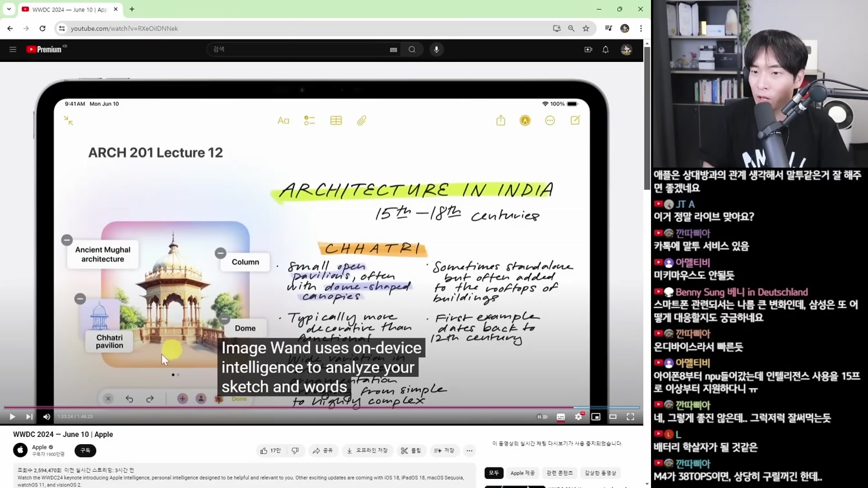Toggle theater mode view
868x488 pixels.
point(613,417)
